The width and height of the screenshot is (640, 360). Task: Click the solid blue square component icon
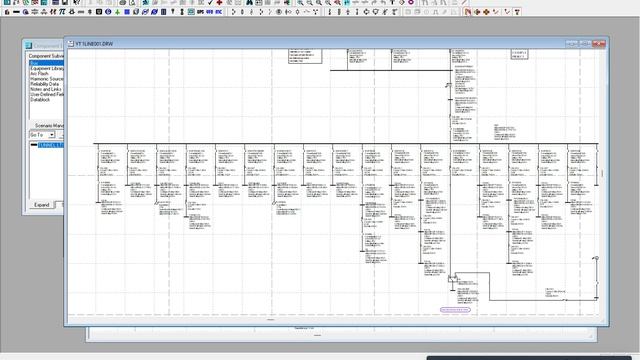point(127,12)
